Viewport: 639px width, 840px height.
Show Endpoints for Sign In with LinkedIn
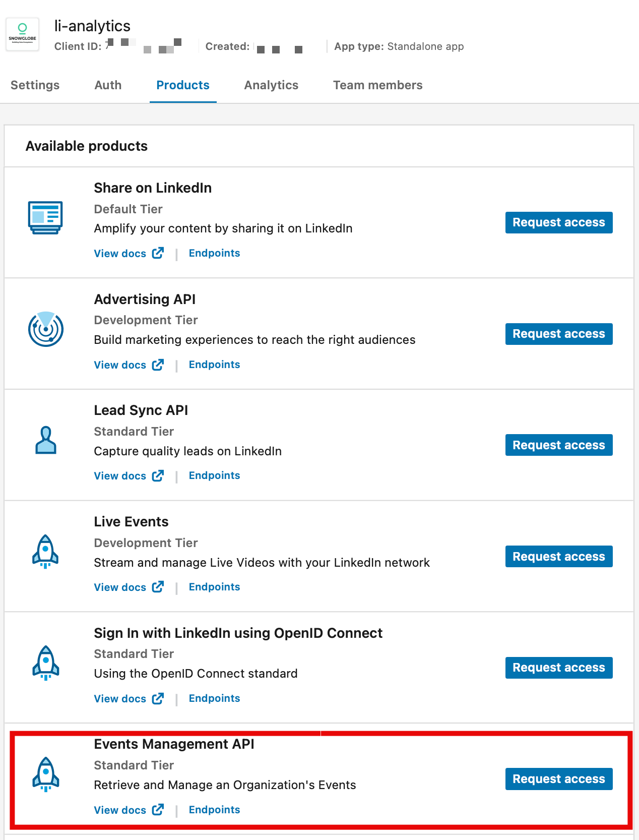point(214,698)
